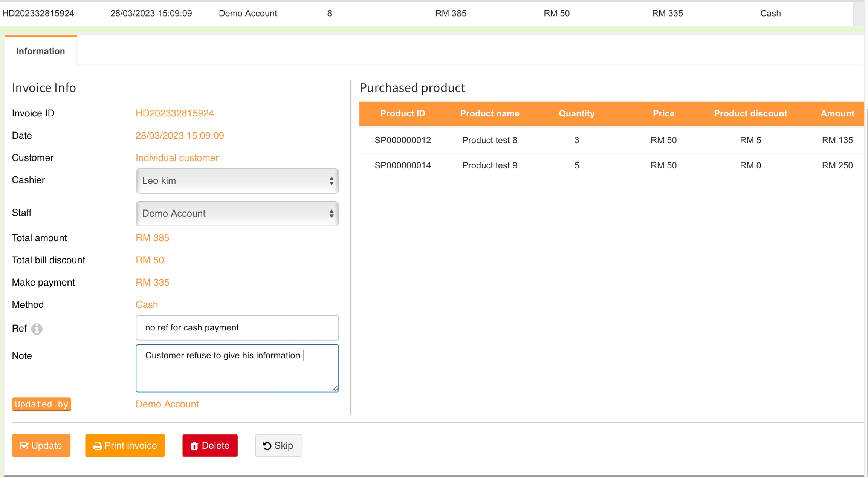Switch to the Information tab
Viewport: 868px width, 477px height.
40,51
